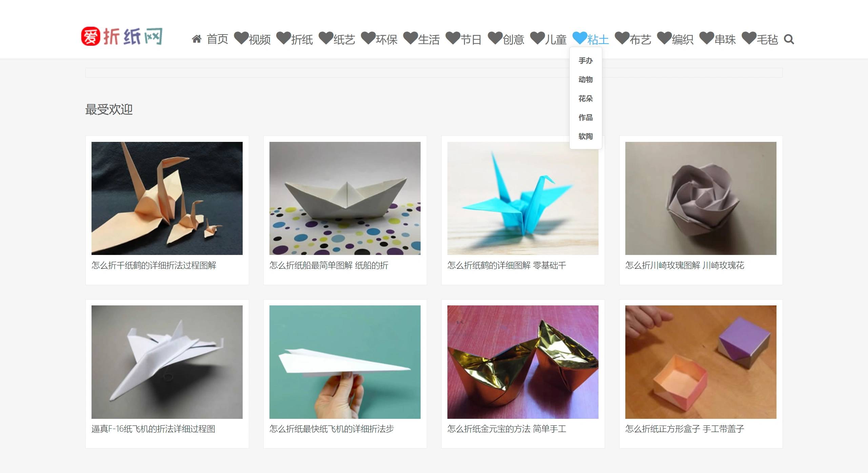
Task: Click the home icon beside 首页
Action: coord(197,39)
